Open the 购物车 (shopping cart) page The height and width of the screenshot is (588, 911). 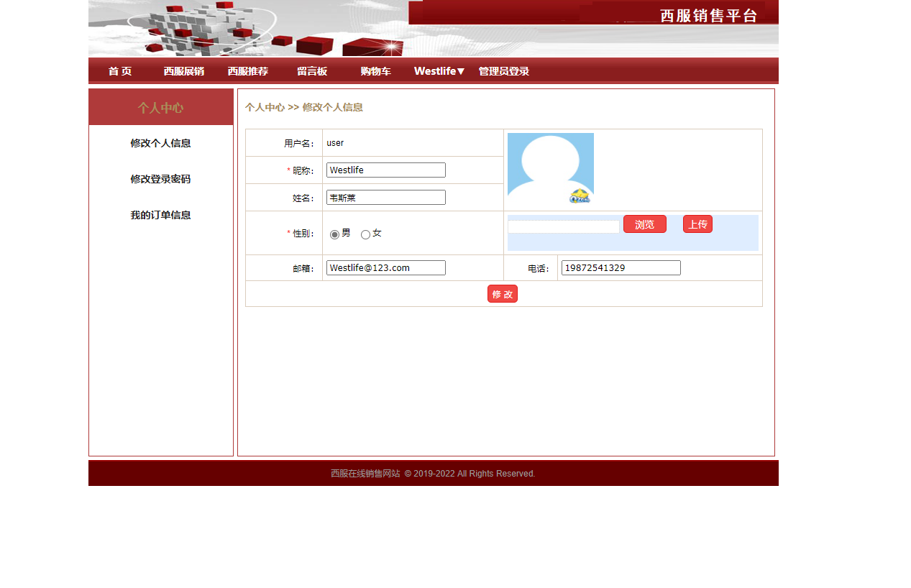click(375, 70)
